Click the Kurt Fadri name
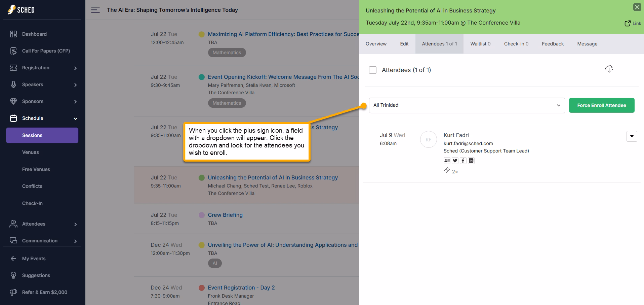The width and height of the screenshot is (644, 305). [x=456, y=135]
